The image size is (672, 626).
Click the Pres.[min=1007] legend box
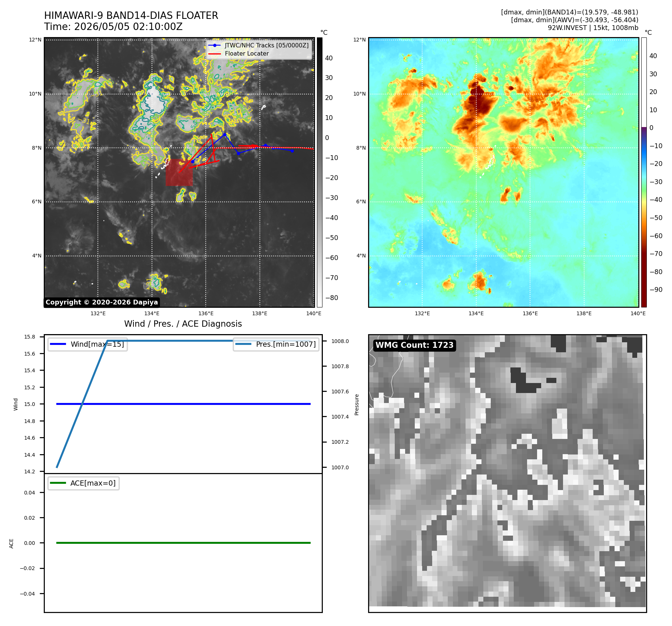coord(276,344)
